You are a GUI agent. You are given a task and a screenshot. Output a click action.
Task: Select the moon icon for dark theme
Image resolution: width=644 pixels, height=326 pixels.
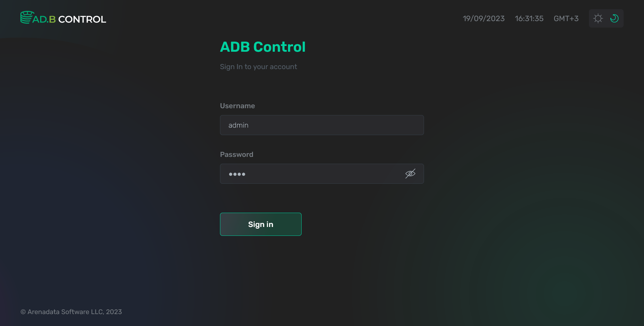pyautogui.click(x=614, y=18)
